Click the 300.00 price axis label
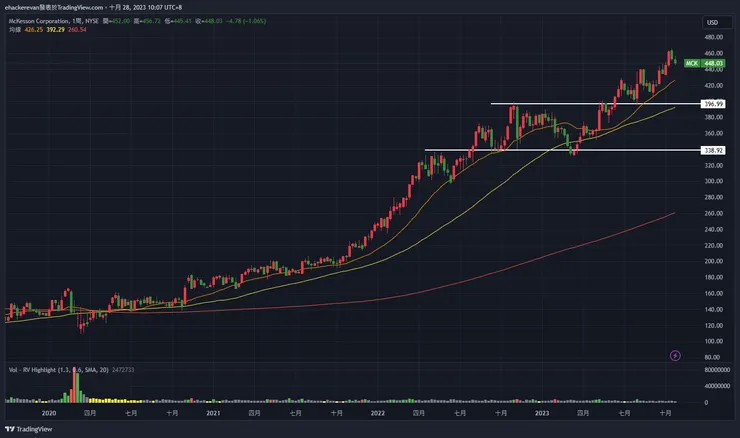740x438 pixels. (714, 181)
